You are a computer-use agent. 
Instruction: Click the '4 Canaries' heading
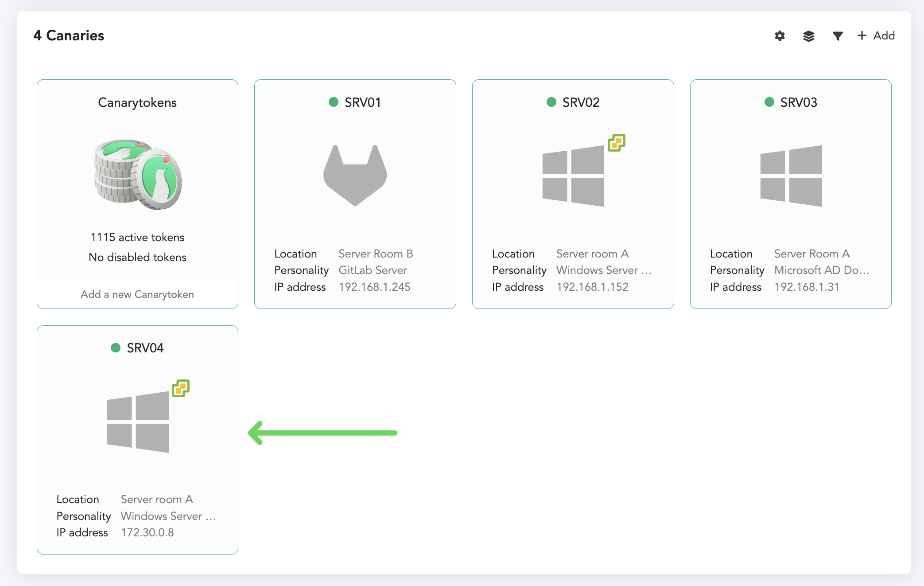coord(69,35)
